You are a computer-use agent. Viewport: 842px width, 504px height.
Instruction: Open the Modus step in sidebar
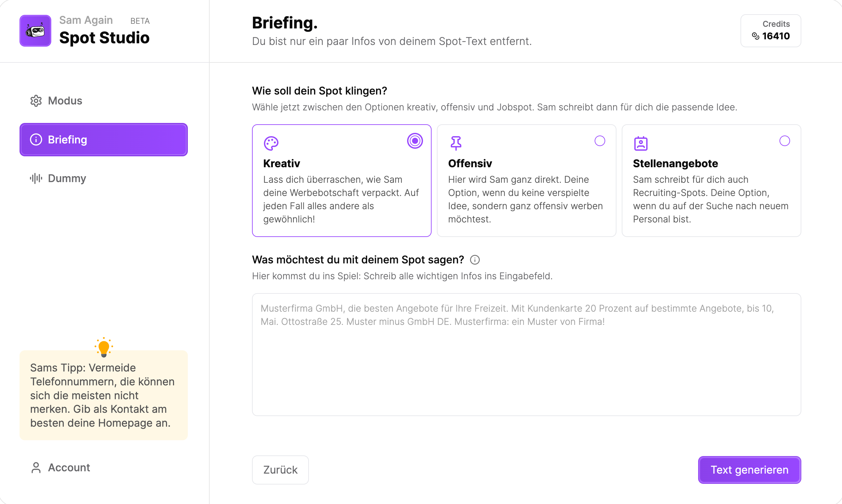[x=65, y=101]
